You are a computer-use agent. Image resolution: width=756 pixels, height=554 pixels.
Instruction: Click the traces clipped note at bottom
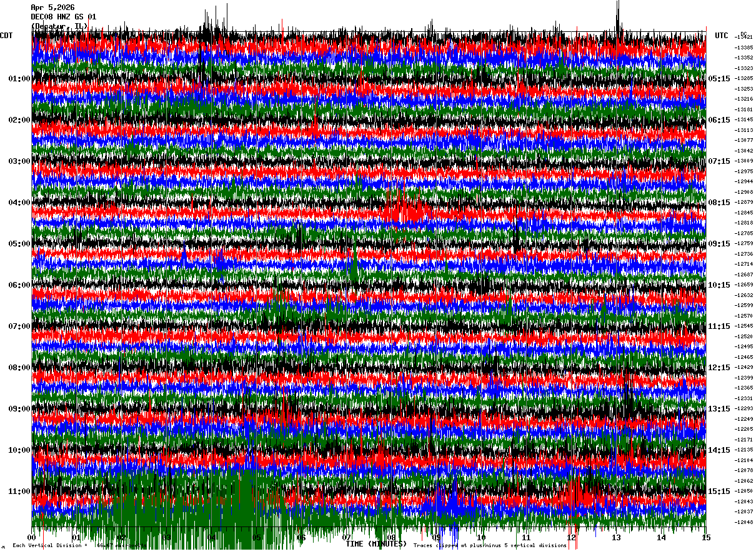(x=490, y=545)
